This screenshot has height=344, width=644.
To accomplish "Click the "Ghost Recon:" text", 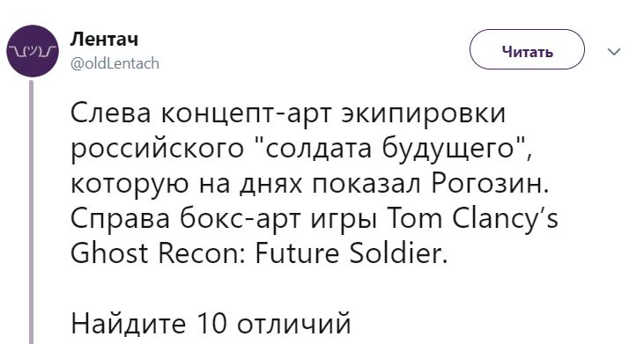I will 158,253.
